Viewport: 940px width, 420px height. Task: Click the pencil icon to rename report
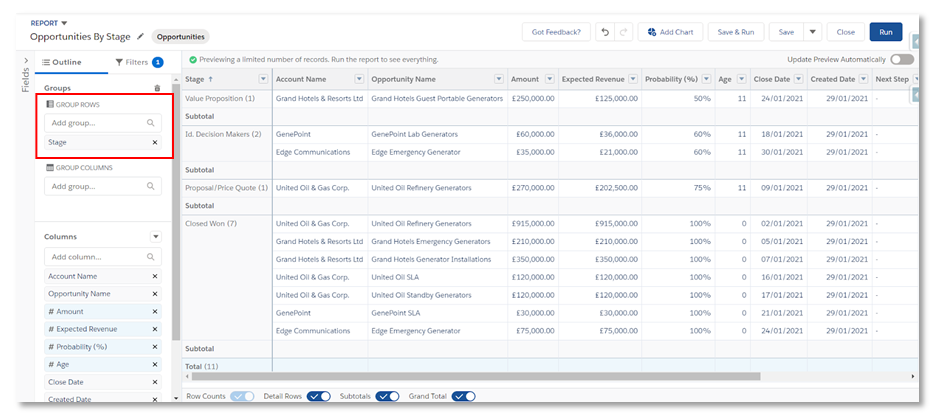click(140, 37)
